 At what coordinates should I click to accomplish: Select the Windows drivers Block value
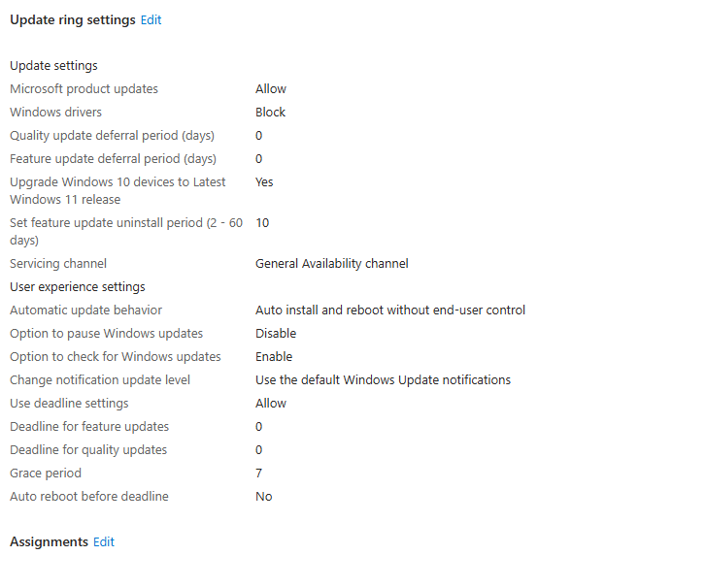coord(270,113)
